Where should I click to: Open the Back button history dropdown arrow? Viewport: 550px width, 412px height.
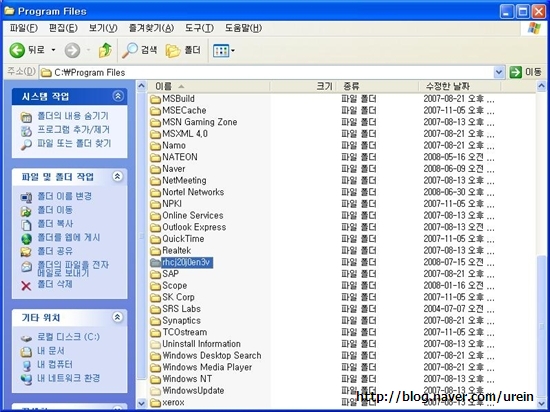coord(53,50)
